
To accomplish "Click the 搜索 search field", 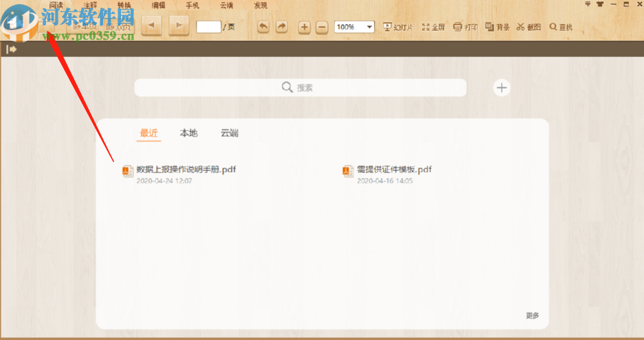I will (300, 87).
